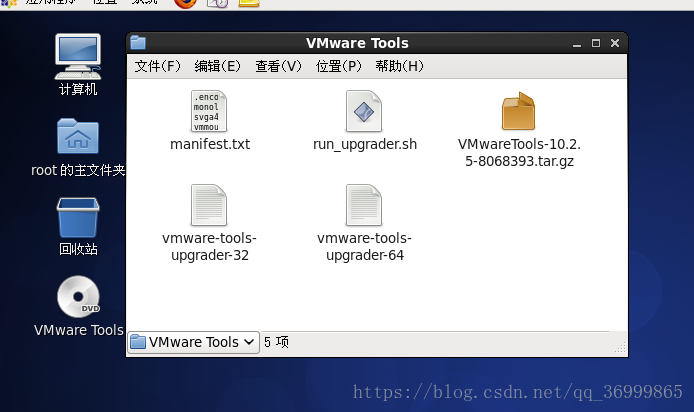Image resolution: width=694 pixels, height=412 pixels.
Task: Select the Trash desktop icon
Action: coord(78,218)
